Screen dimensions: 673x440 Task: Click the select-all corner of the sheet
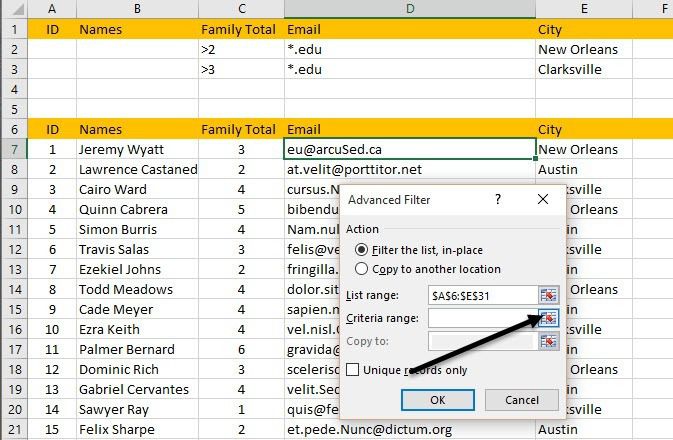click(14, 9)
